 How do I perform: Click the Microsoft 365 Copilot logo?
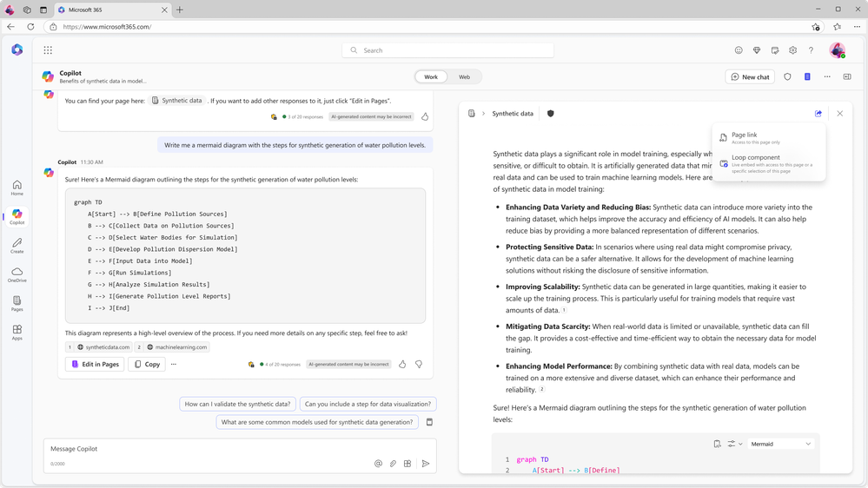coord(17,49)
